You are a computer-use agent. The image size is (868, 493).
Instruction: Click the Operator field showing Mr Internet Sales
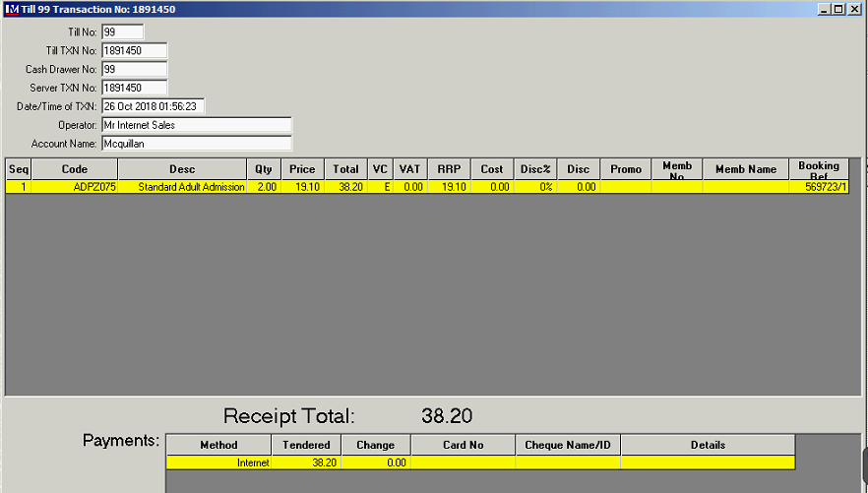(x=197, y=125)
